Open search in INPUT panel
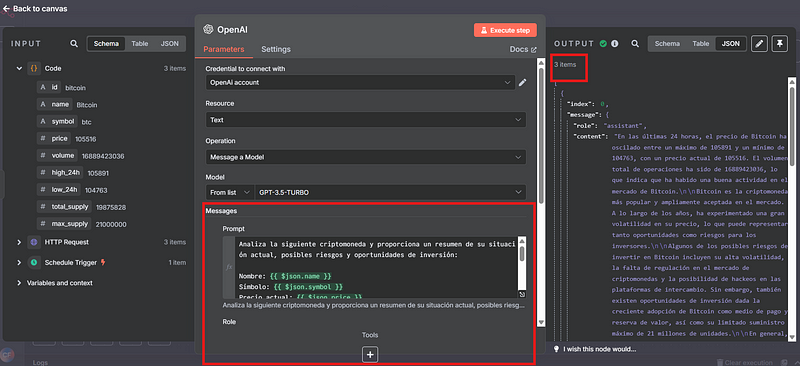This screenshot has width=800, height=366. tap(74, 44)
